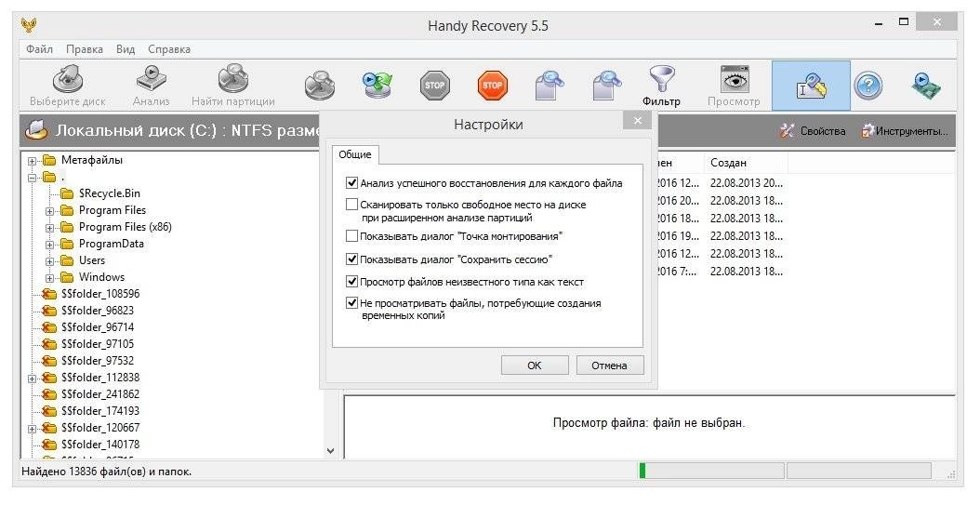Click the highlighted settings toolbar icon

pos(811,86)
